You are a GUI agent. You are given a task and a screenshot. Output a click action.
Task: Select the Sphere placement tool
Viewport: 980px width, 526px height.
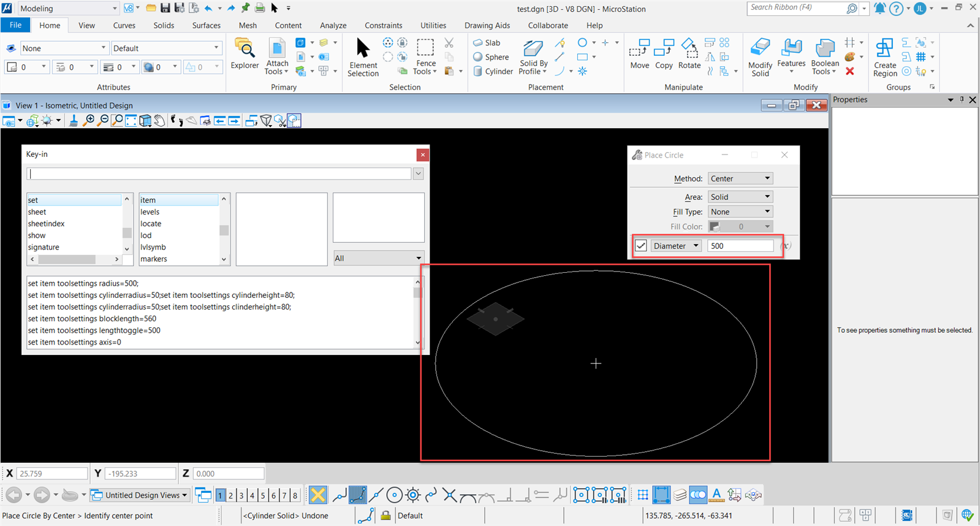coord(491,57)
